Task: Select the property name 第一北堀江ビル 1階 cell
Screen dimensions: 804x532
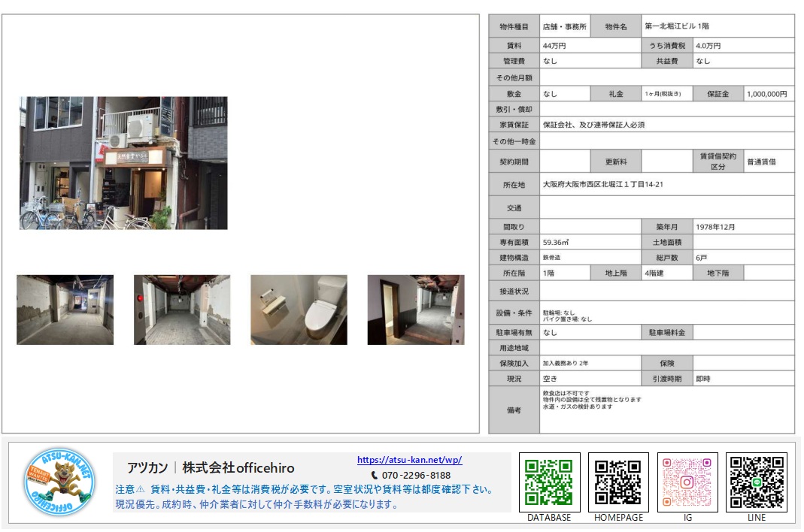Action: coord(718,26)
